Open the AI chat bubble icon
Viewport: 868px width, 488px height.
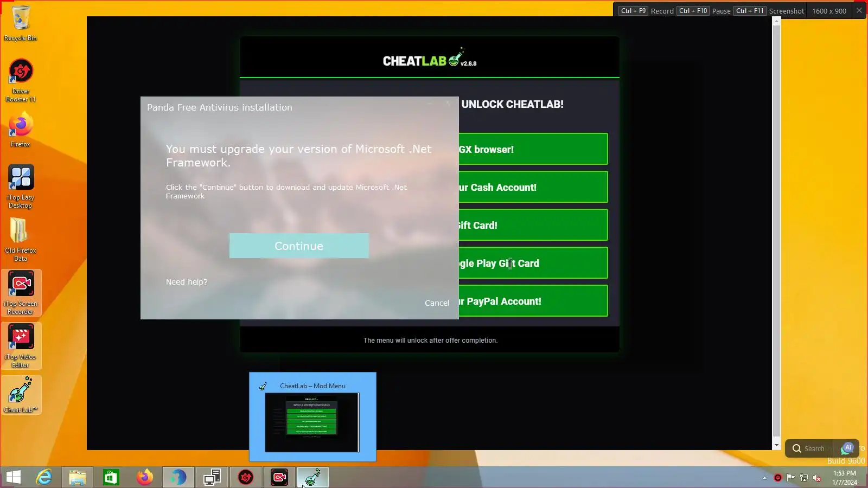point(847,448)
